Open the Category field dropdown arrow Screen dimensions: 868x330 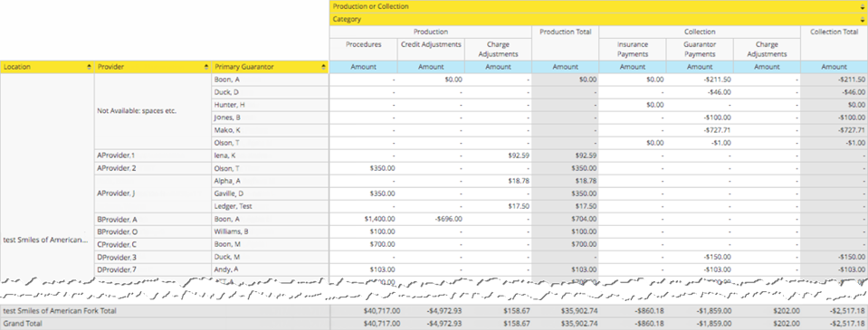pos(863,19)
